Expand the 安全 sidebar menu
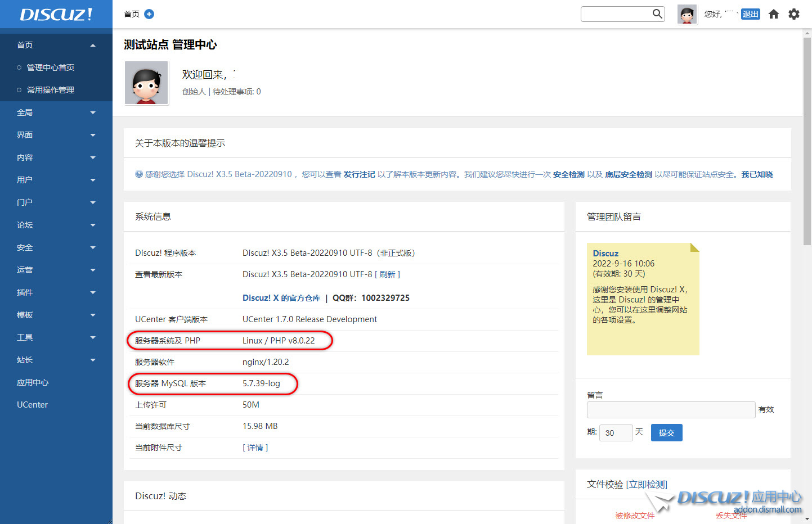Image resolution: width=812 pixels, height=524 pixels. coord(56,247)
